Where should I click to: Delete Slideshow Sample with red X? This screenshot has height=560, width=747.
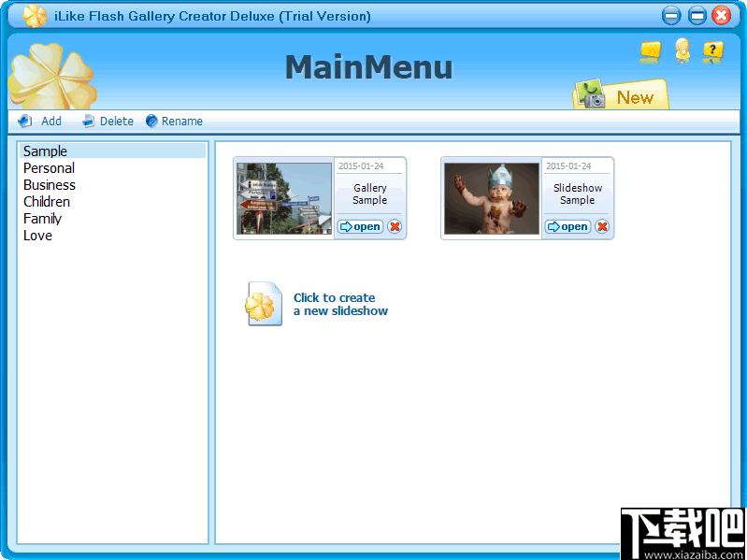[602, 226]
